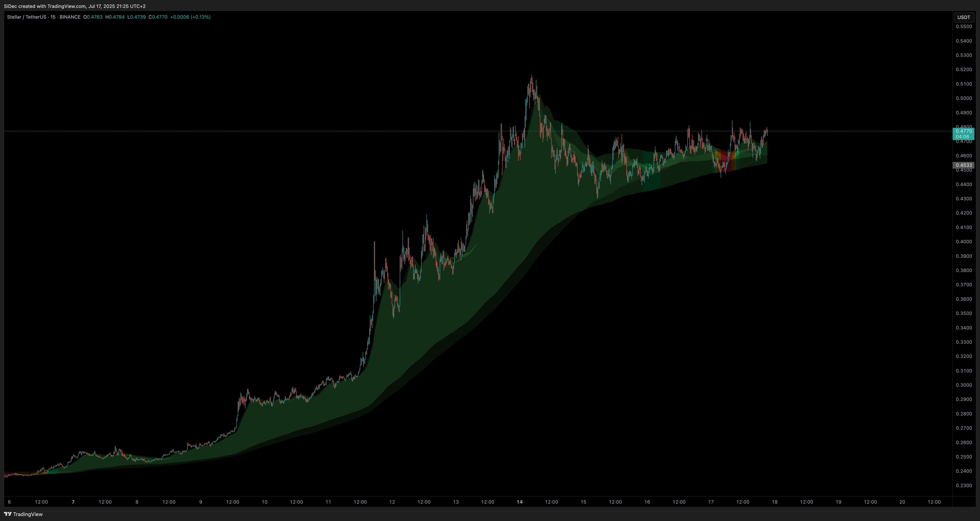
Task: Click the 0.2500 price axis label
Action: 964,457
